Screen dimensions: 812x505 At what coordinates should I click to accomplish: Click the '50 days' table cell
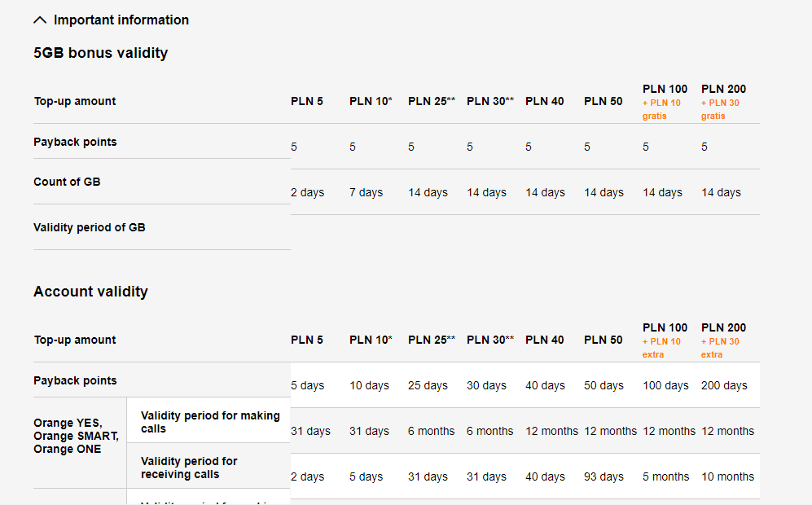pos(604,385)
